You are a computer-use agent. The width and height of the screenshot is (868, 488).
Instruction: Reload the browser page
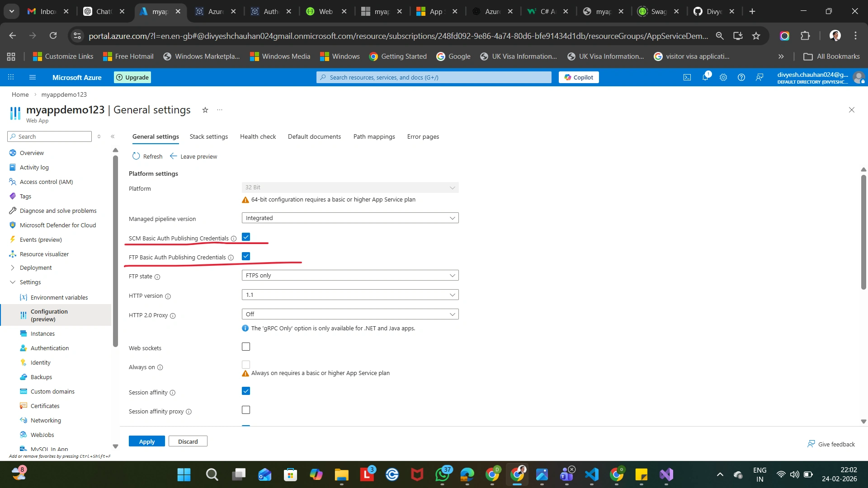(x=53, y=36)
